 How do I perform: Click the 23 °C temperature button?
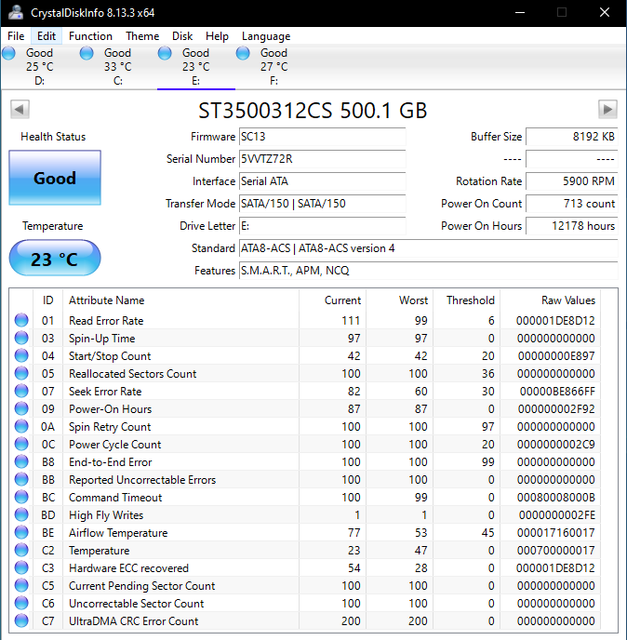pyautogui.click(x=55, y=258)
